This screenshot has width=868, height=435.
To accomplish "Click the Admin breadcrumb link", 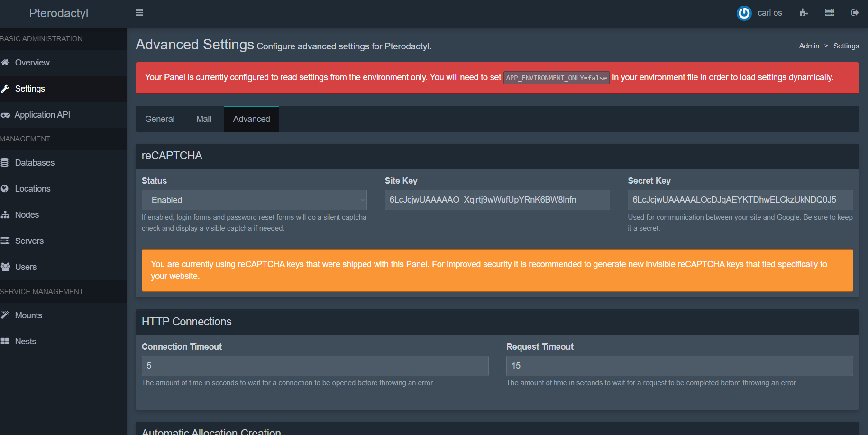I will pos(809,46).
